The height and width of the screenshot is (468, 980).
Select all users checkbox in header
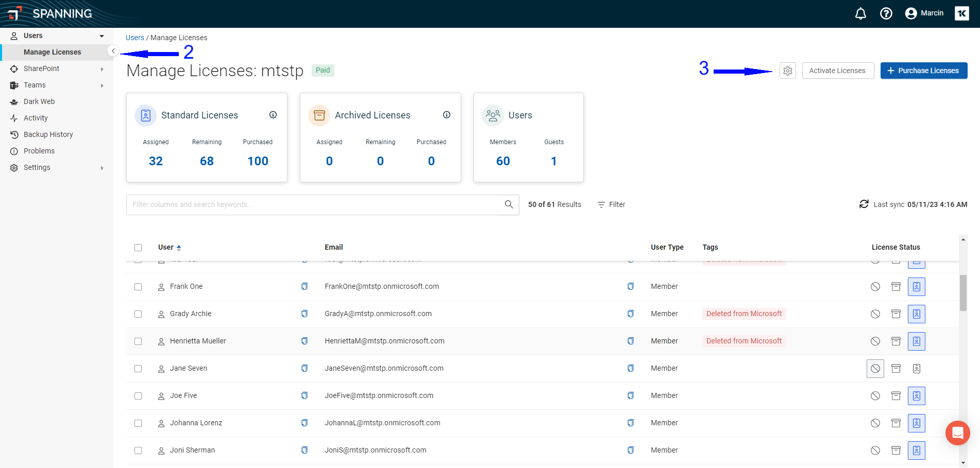click(x=138, y=248)
